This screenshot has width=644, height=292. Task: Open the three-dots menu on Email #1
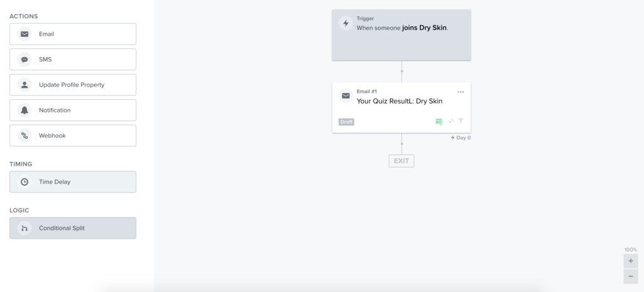[x=461, y=92]
